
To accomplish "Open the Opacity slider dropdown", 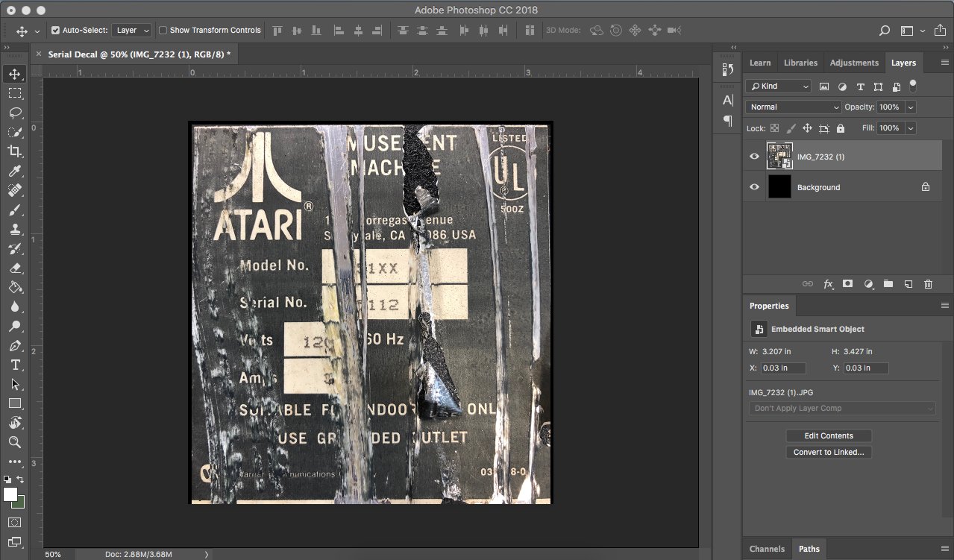I will point(911,107).
